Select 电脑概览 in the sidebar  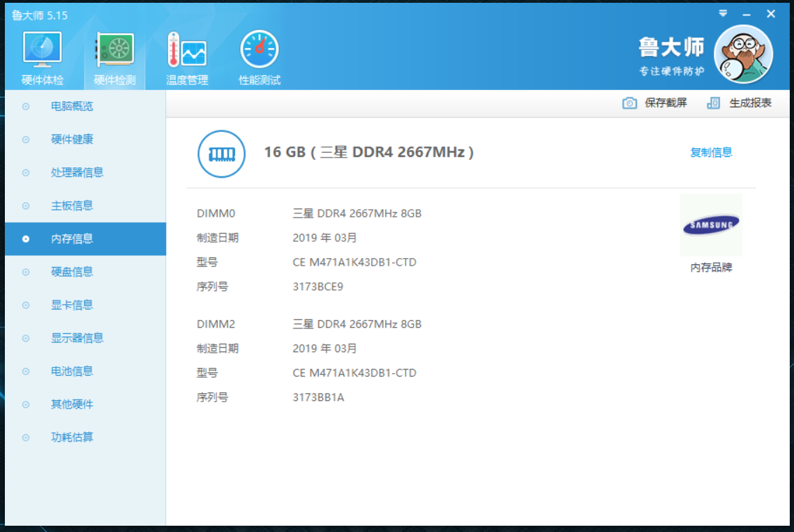tap(86, 106)
